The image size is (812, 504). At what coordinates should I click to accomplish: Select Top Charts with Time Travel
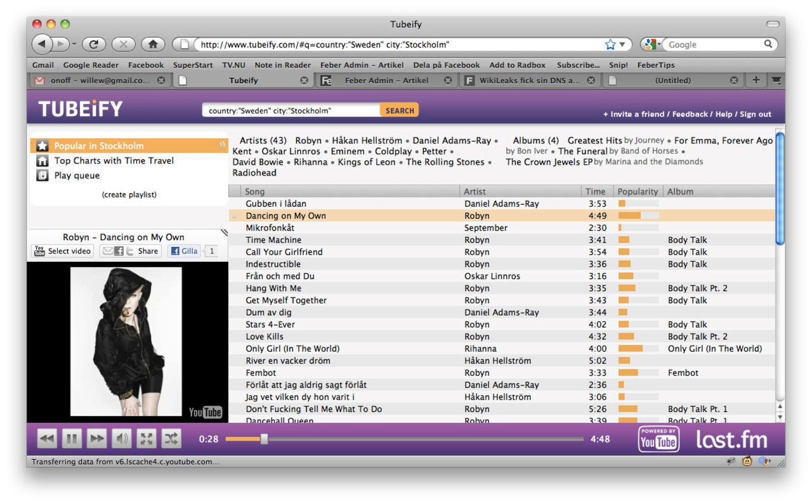[114, 161]
